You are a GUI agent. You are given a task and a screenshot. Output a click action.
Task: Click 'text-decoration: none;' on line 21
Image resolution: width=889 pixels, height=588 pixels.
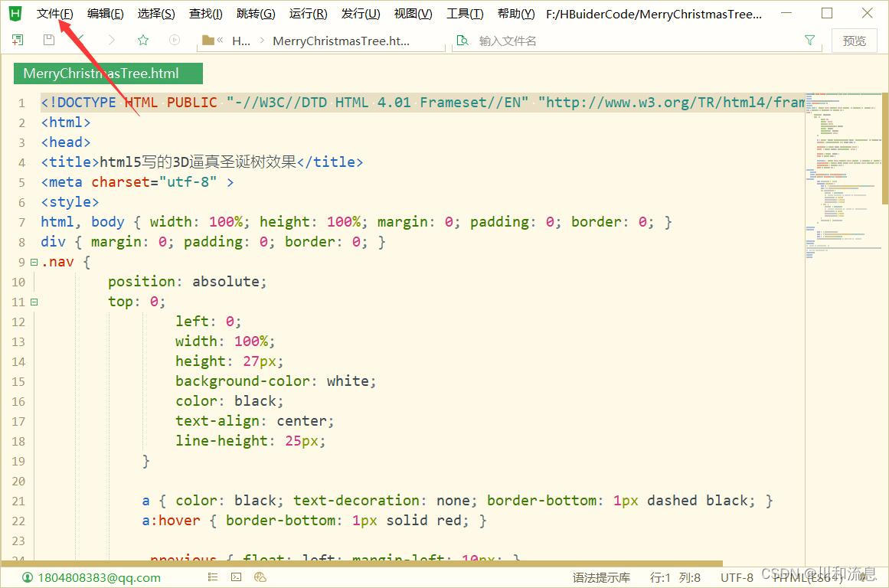click(385, 501)
